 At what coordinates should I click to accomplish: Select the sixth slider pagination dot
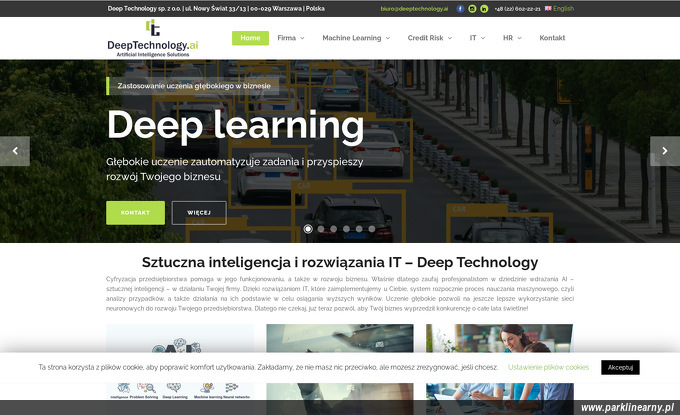point(372,229)
